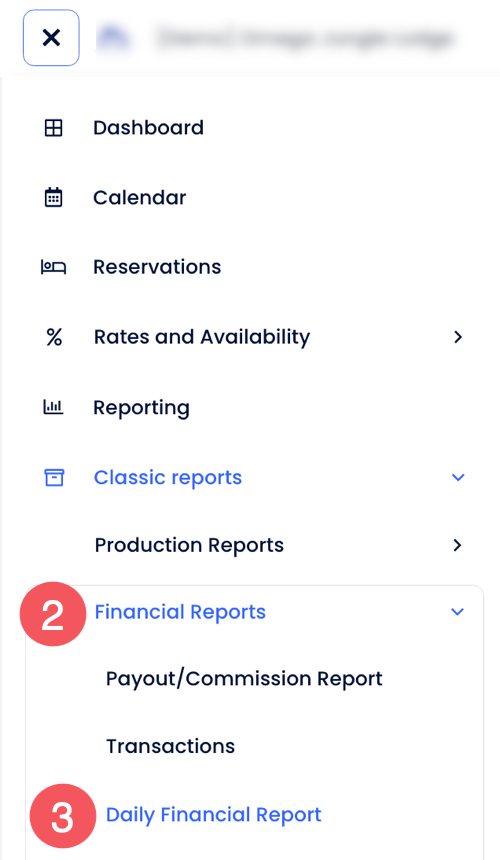This screenshot has width=500, height=860.
Task: Open the Dashboard menu item
Action: 149,128
